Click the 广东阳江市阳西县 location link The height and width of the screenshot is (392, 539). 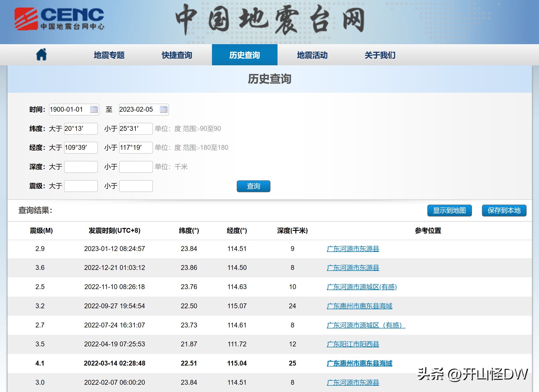pyautogui.click(x=353, y=344)
